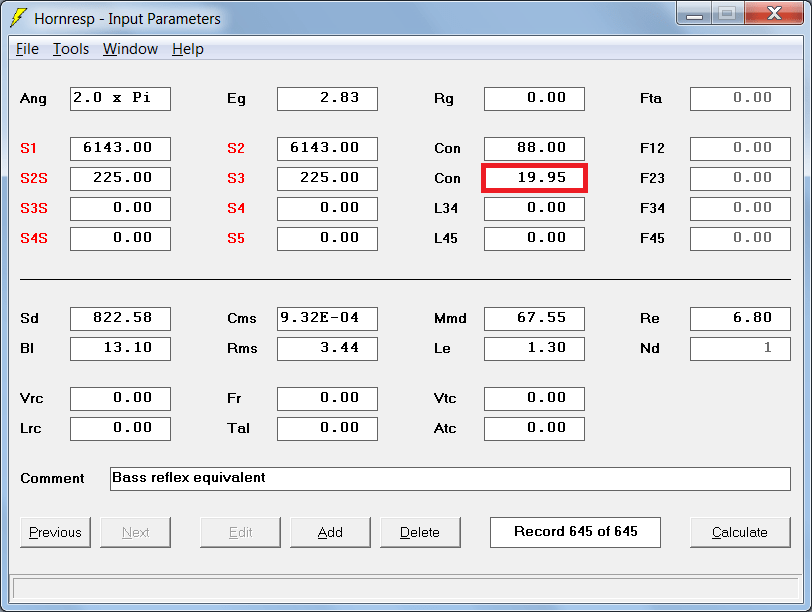Run Calculate on the input parameters
The width and height of the screenshot is (812, 612).
coord(740,532)
